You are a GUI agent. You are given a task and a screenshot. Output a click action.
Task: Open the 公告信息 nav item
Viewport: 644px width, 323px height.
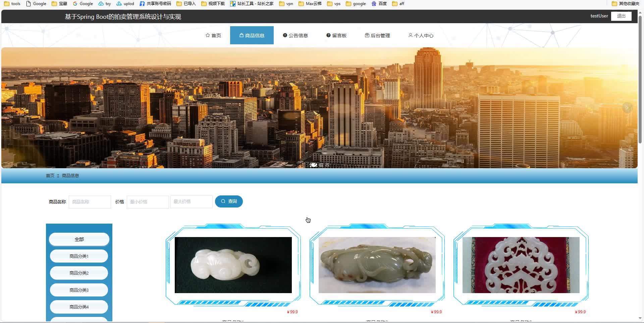295,35
